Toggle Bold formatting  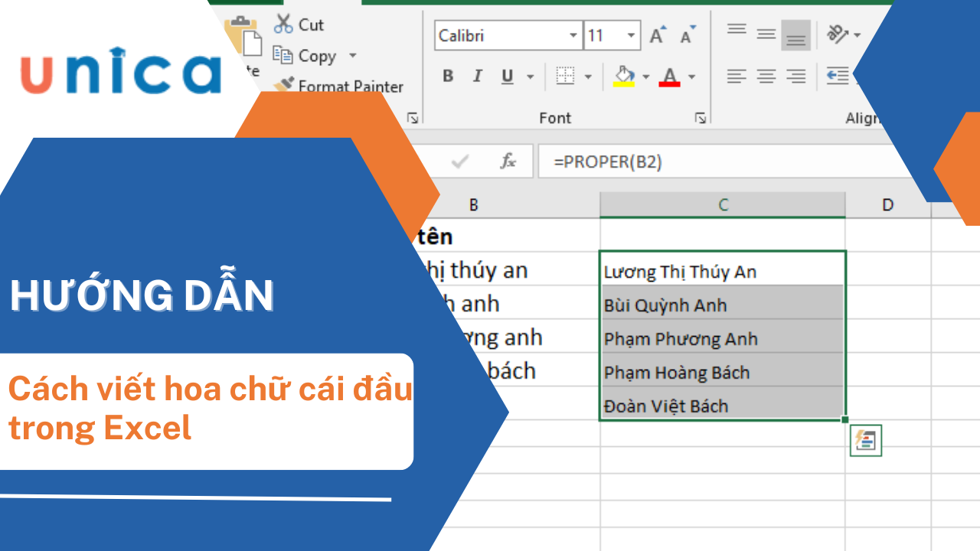(448, 76)
